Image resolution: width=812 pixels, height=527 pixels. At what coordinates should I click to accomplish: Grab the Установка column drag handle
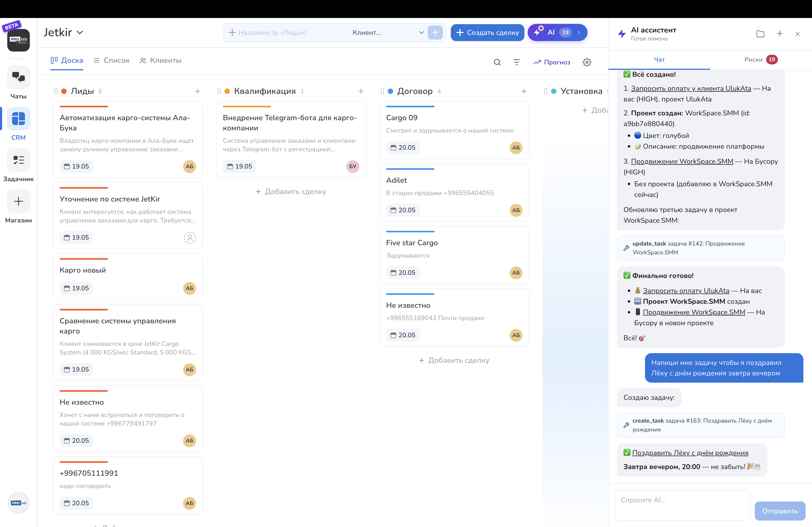[x=546, y=91]
